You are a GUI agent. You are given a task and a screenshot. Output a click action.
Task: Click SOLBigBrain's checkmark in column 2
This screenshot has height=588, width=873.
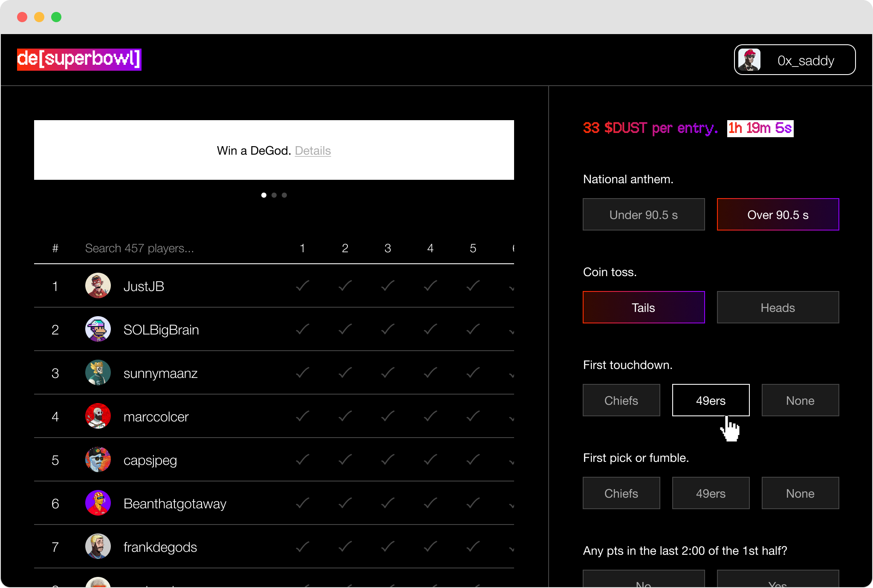pyautogui.click(x=345, y=329)
